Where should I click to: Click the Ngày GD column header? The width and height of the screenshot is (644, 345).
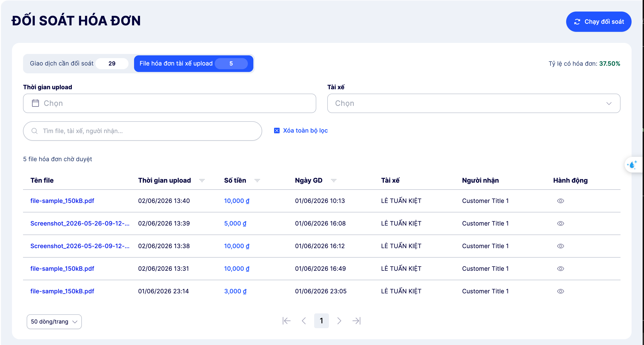(x=308, y=181)
